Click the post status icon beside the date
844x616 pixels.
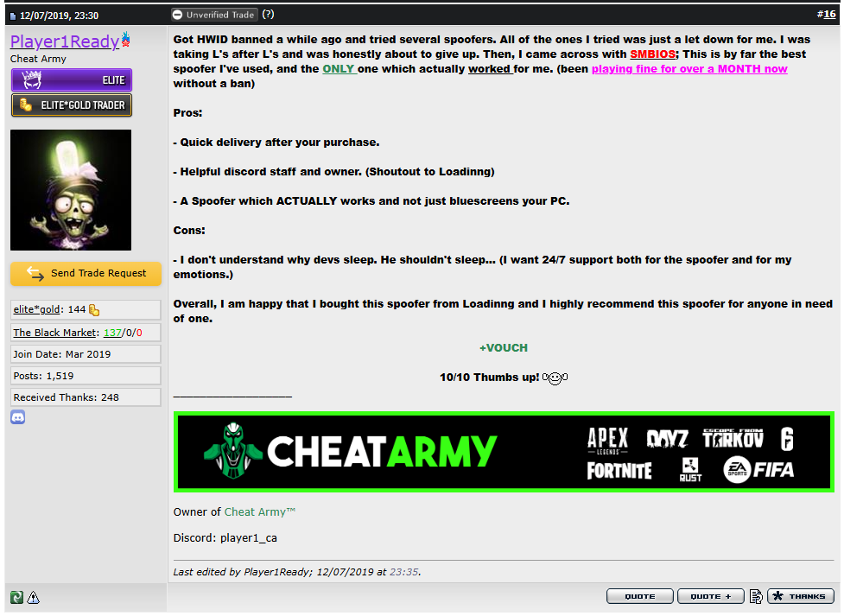pyautogui.click(x=13, y=16)
